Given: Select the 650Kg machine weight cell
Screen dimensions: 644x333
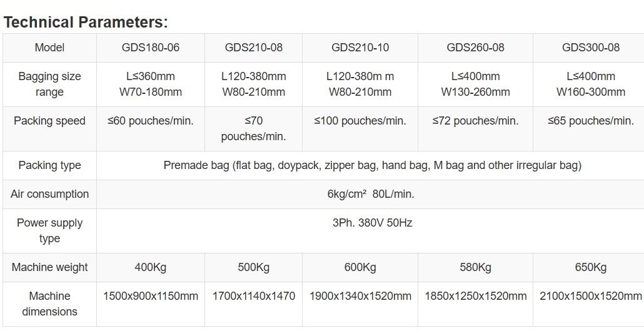Looking at the screenshot, I should 590,267.
